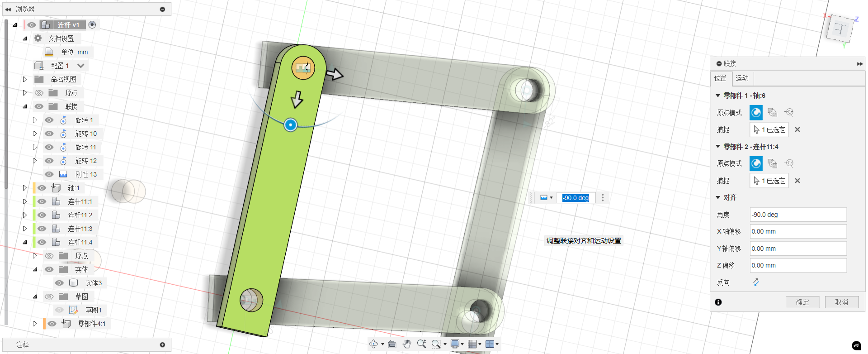The width and height of the screenshot is (868, 354).
Task: Toggle visibility of 旋转 10
Action: [x=49, y=134]
